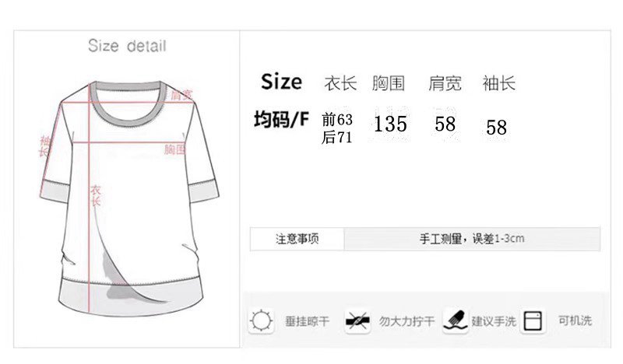
Task: Click the 135 bust measurement value
Action: (390, 124)
